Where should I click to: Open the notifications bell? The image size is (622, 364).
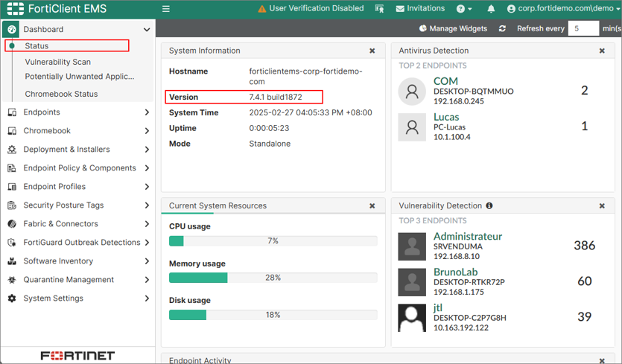click(491, 9)
